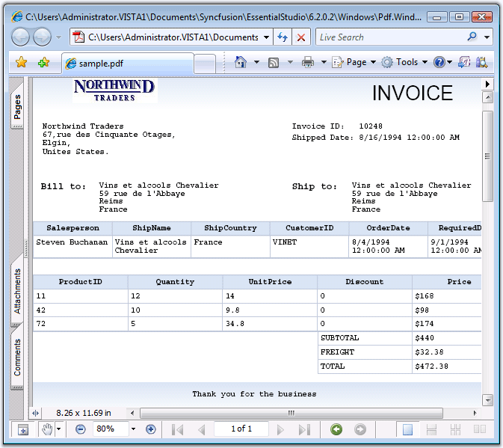Go to the last page button
Viewport: 503px width, 448px height.
[304, 429]
